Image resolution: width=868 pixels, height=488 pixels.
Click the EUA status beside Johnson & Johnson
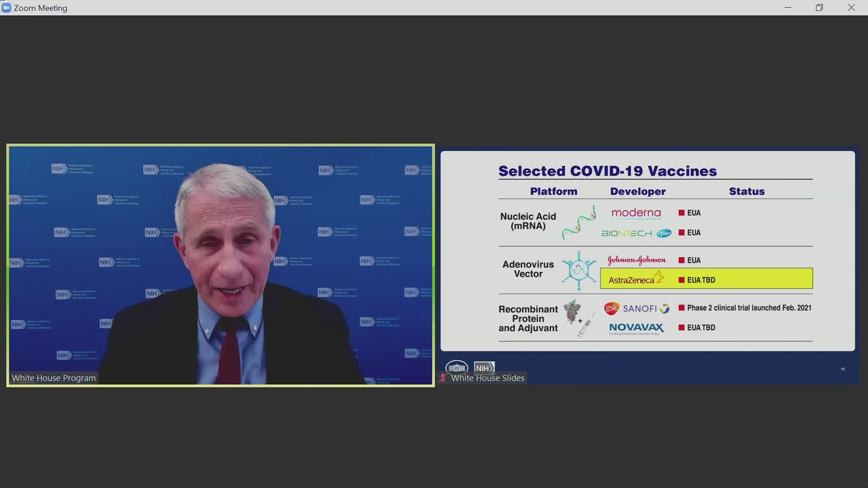pyautogui.click(x=694, y=260)
